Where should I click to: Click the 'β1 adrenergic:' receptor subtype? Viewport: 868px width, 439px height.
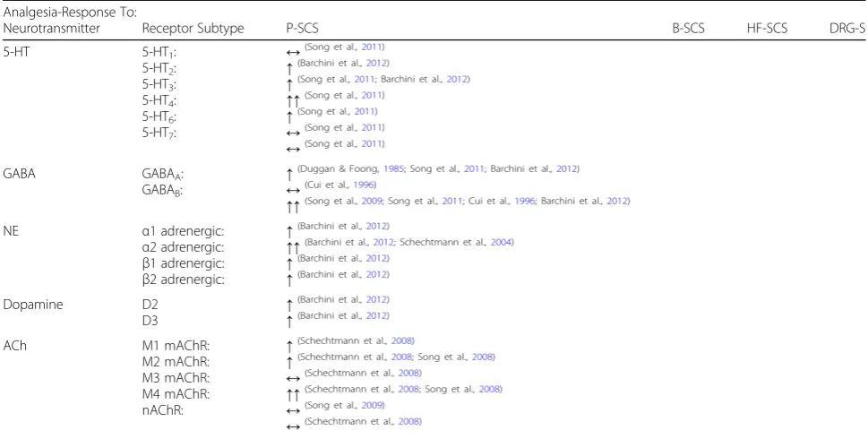click(x=184, y=263)
